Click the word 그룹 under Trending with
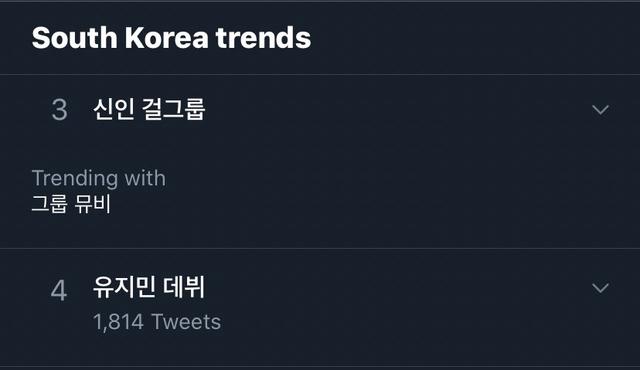 click(x=49, y=203)
